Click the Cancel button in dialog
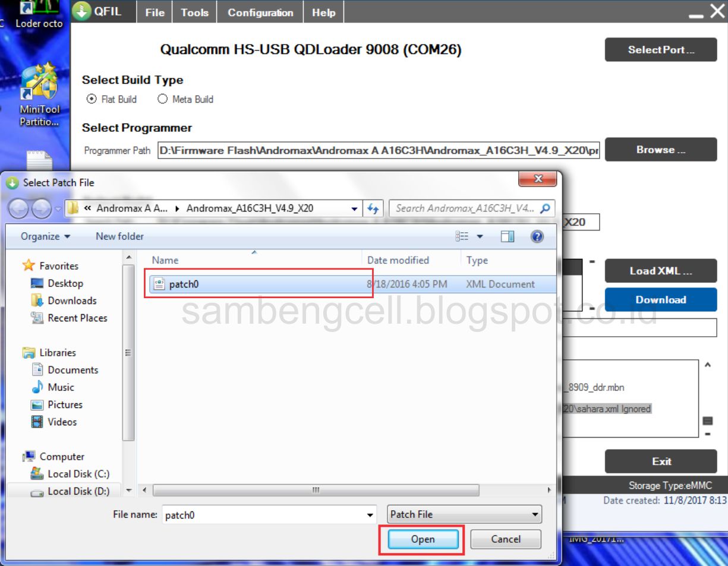 pyautogui.click(x=506, y=539)
